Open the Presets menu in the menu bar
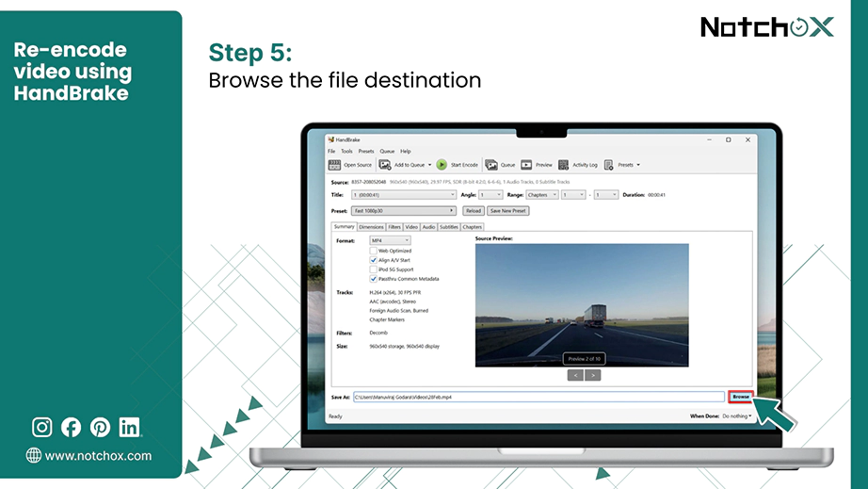 pos(366,151)
